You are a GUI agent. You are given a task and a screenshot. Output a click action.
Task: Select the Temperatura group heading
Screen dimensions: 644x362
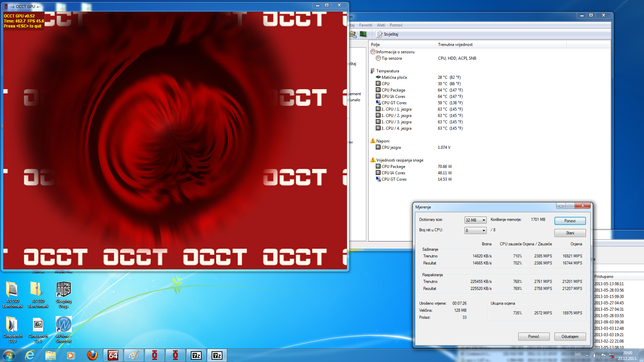pos(385,71)
